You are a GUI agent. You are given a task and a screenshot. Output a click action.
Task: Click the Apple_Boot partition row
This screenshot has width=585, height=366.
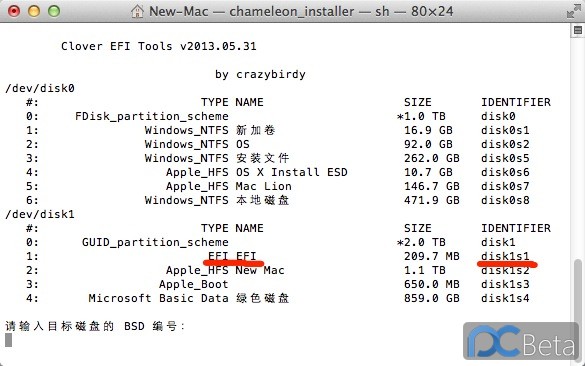click(x=278, y=284)
